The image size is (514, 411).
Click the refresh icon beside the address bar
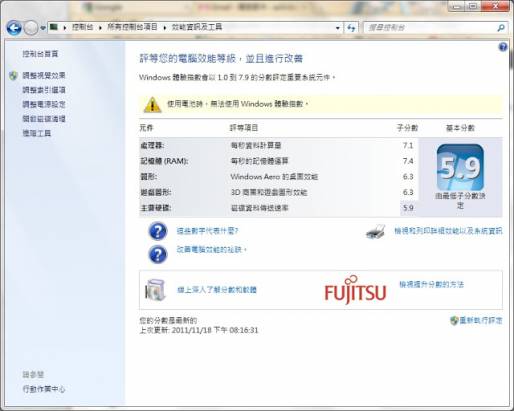351,28
